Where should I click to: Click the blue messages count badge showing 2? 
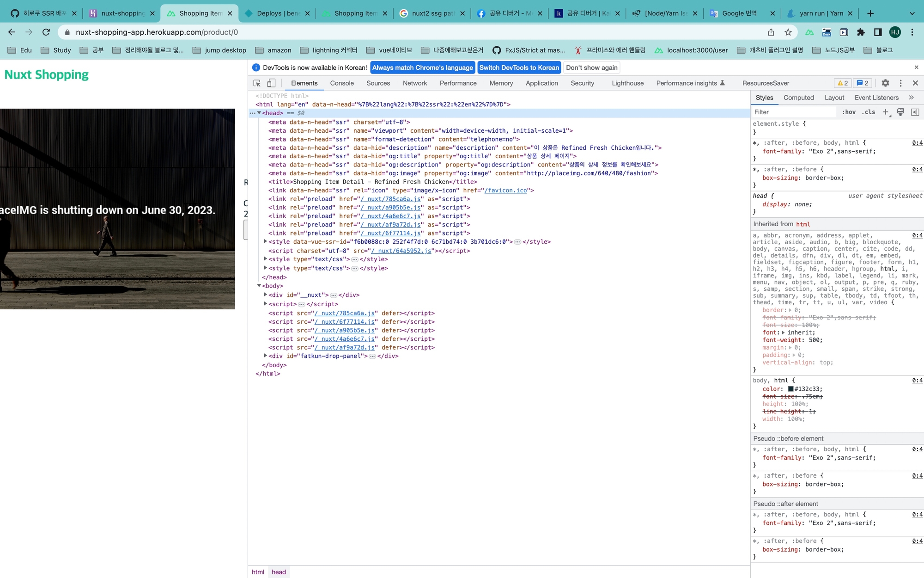click(862, 83)
